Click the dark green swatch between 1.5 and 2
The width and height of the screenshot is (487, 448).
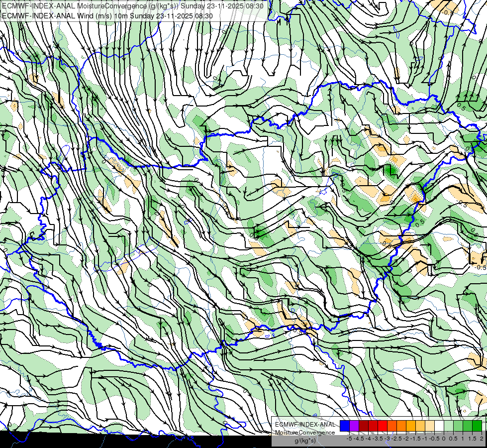pos(477,426)
